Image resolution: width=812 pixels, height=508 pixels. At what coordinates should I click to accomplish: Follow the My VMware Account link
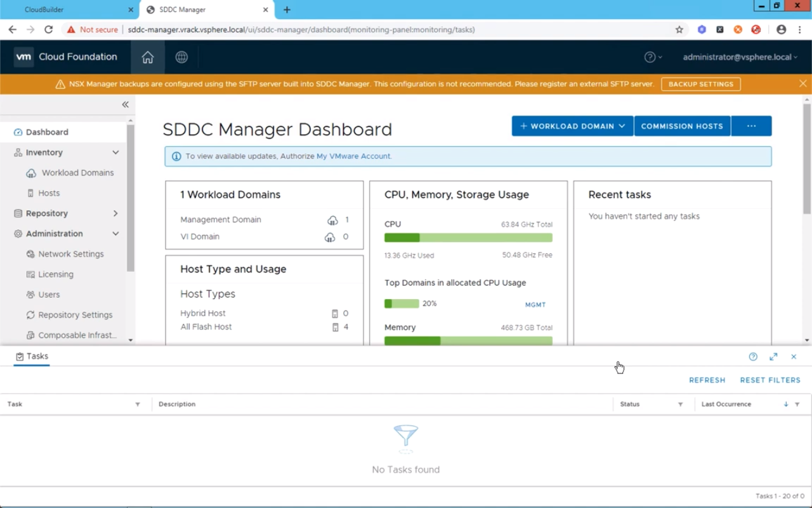(x=353, y=156)
